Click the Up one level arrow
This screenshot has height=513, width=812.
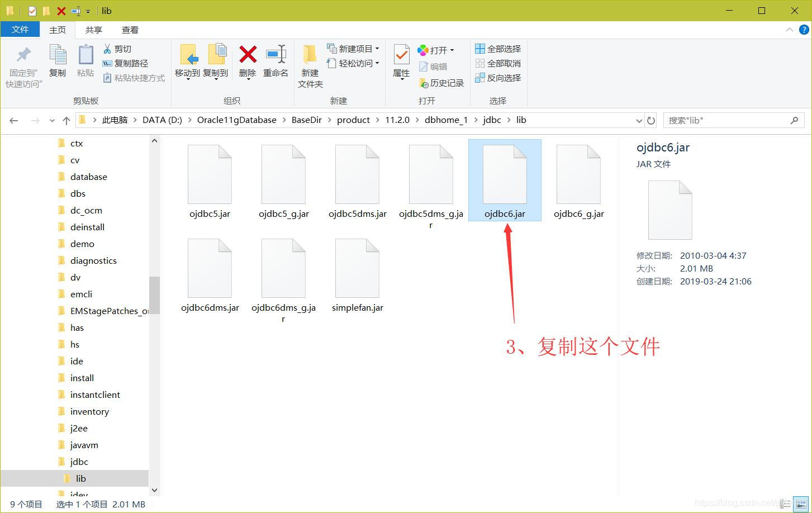[x=67, y=120]
